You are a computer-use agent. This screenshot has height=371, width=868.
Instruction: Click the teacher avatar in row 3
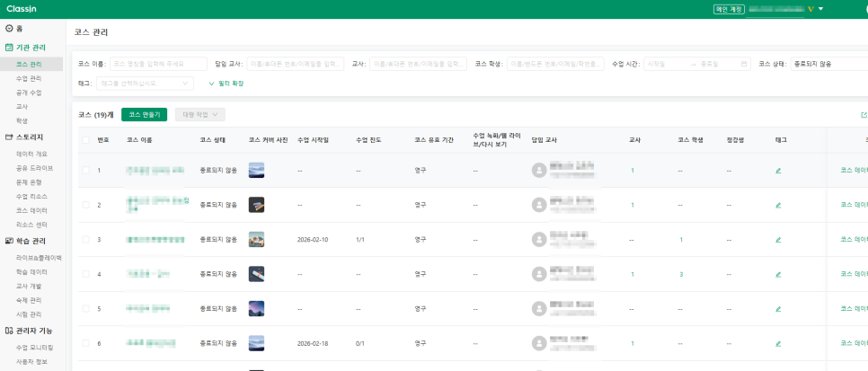[x=539, y=239]
